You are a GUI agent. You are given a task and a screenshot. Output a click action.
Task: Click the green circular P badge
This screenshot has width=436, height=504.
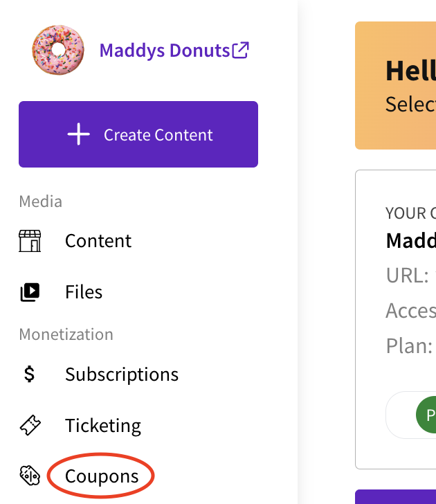pyautogui.click(x=426, y=415)
